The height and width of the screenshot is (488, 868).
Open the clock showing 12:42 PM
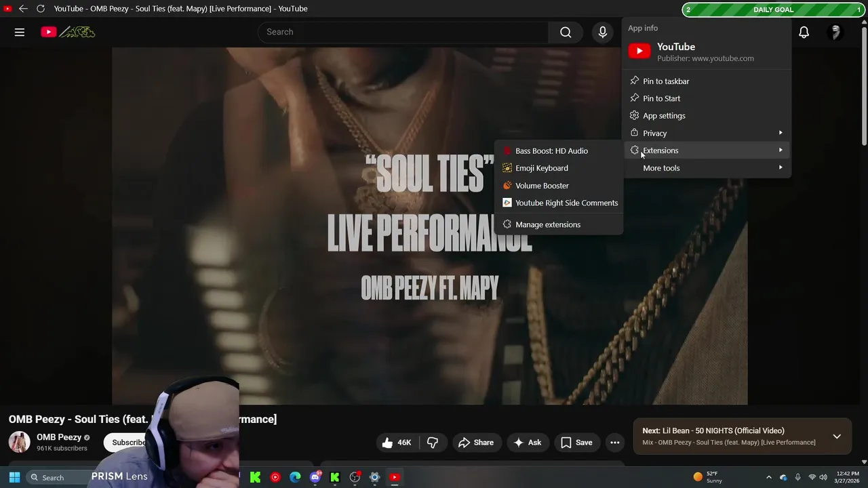(x=848, y=477)
